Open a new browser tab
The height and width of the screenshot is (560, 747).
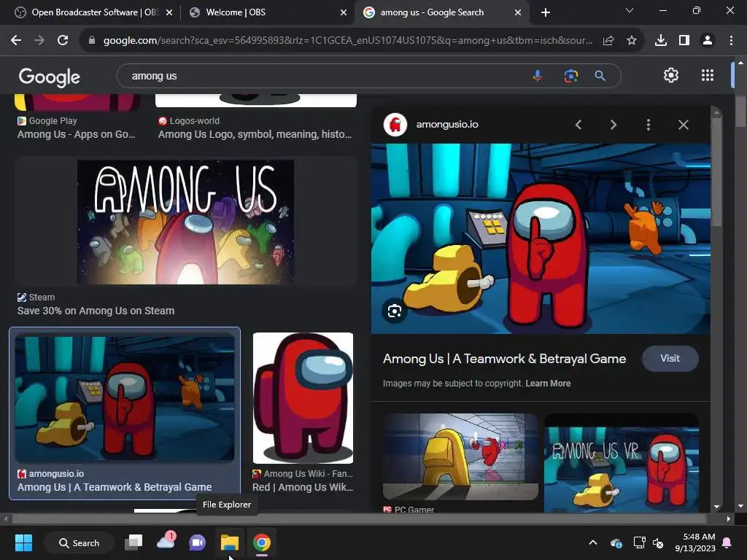click(x=546, y=12)
